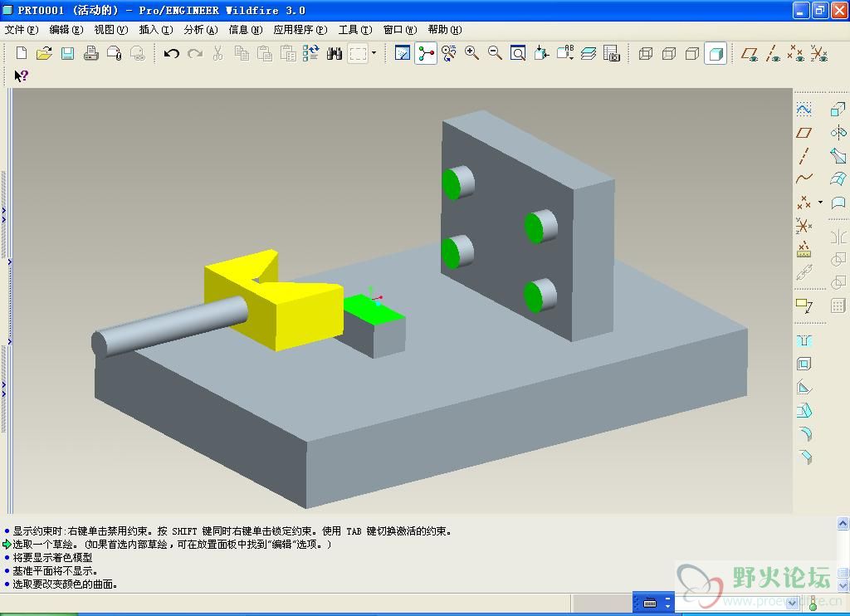The image size is (850, 616).
Task: Open the 帮助(H) menu
Action: coord(445,30)
